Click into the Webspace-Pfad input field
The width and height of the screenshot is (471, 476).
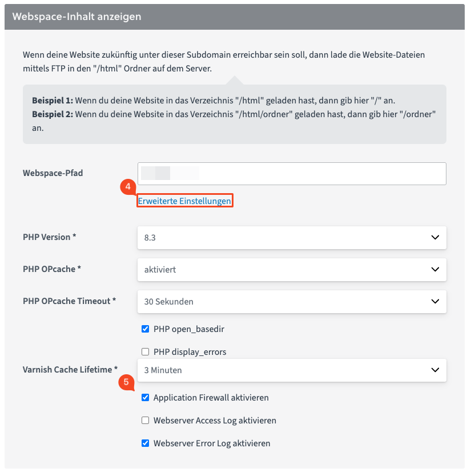tap(291, 174)
